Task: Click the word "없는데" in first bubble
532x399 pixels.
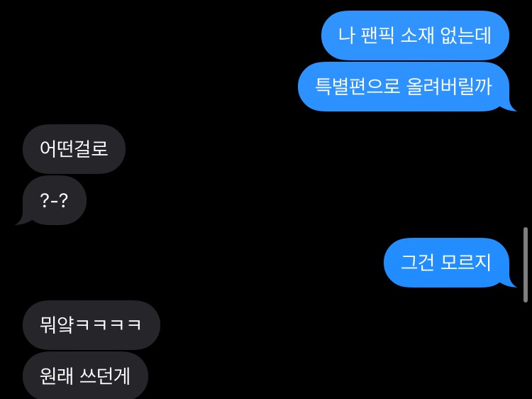Action: 466,35
